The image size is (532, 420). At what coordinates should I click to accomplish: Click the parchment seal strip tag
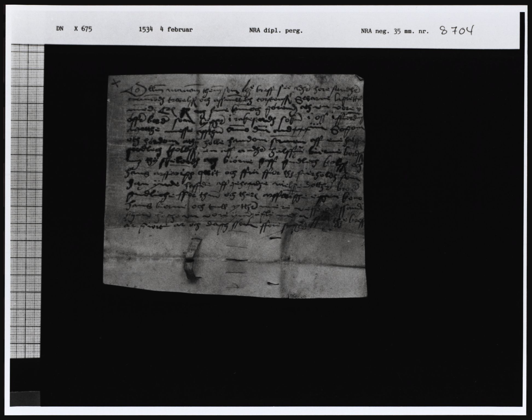(x=193, y=258)
